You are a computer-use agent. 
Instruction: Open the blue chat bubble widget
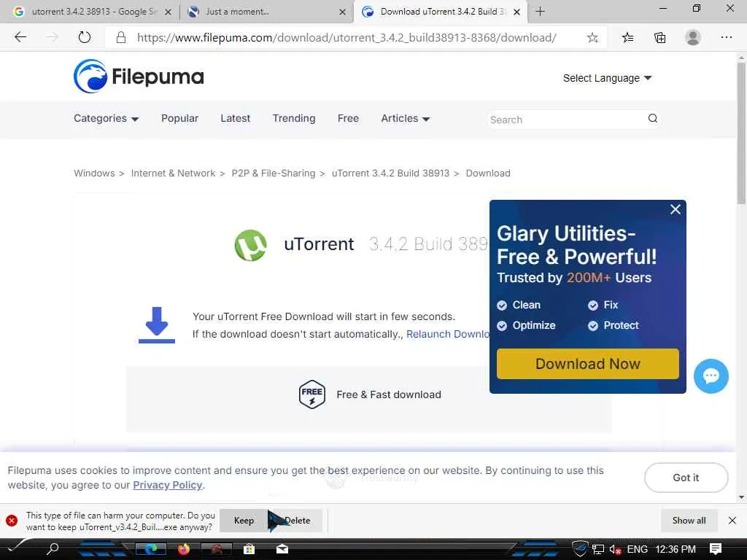click(711, 376)
